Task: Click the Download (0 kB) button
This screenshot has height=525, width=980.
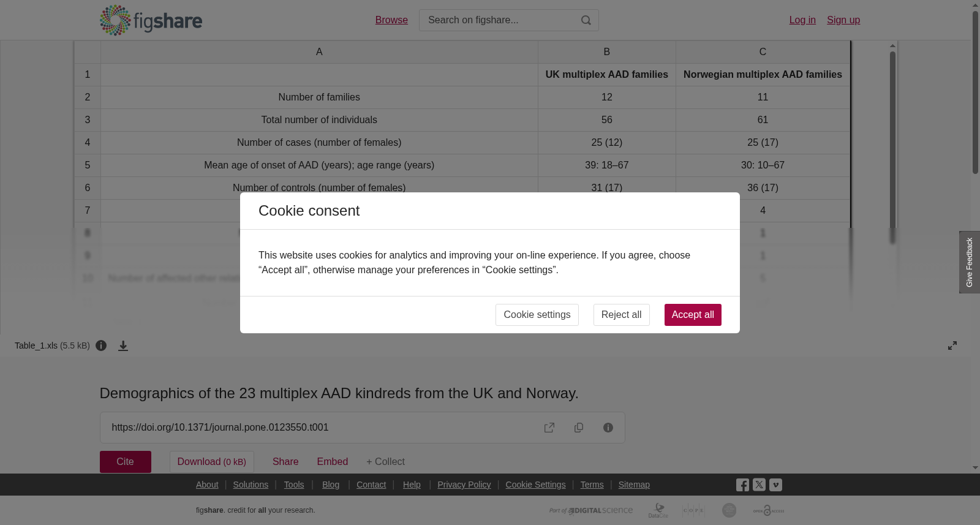Action: [212, 462]
